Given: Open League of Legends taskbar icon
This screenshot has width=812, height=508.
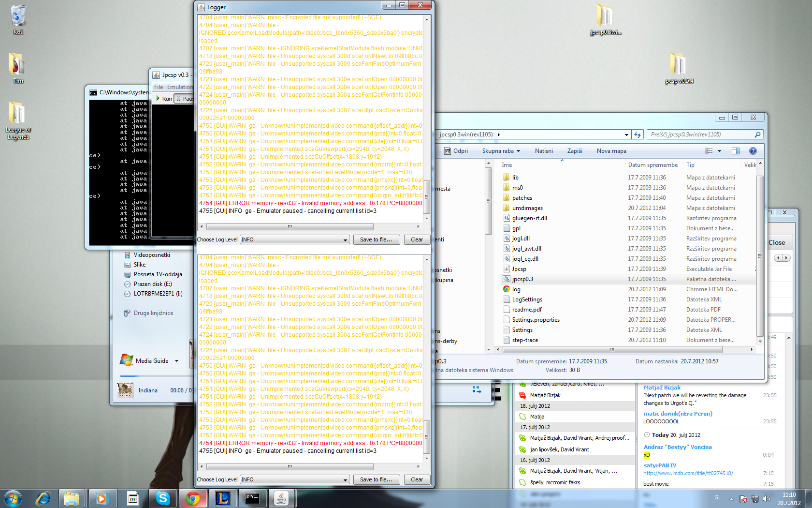Looking at the screenshot, I should [x=222, y=498].
